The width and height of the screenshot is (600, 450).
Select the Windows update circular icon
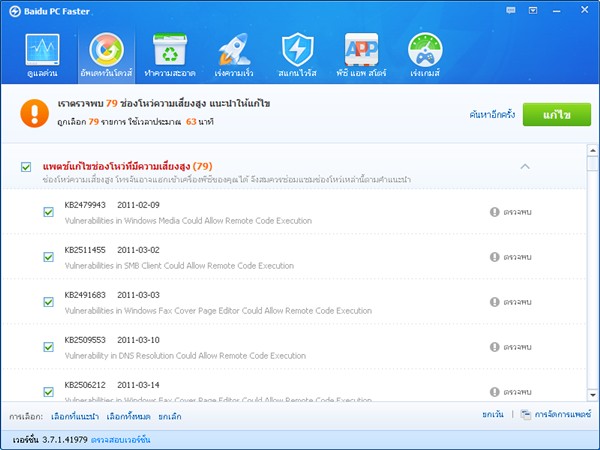point(106,50)
